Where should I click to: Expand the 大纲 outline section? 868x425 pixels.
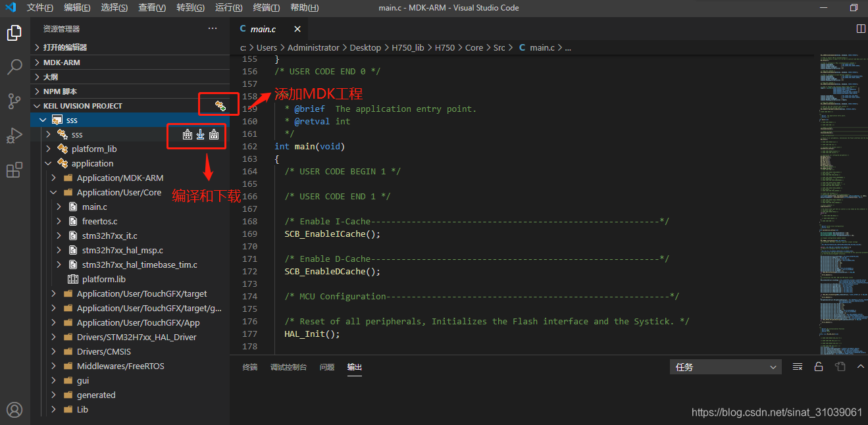click(x=130, y=77)
